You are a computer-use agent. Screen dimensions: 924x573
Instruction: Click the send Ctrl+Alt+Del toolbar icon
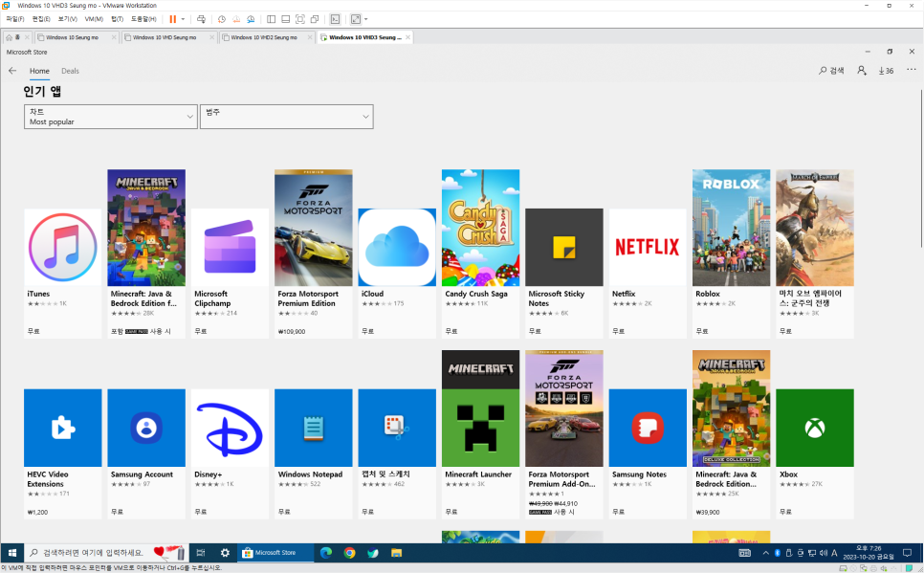pos(201,19)
